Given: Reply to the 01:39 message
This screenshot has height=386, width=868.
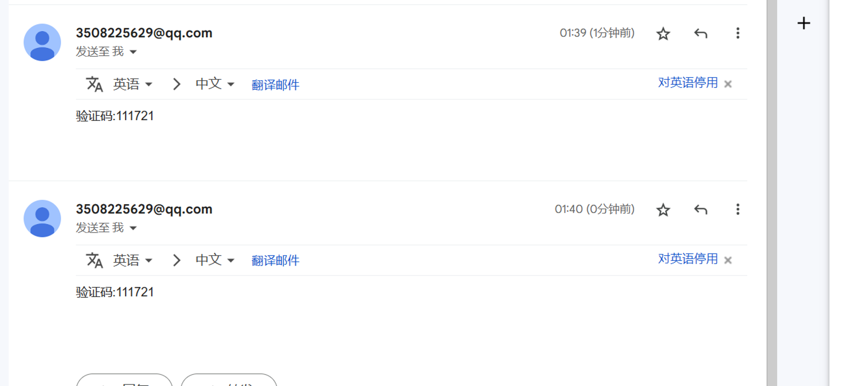Looking at the screenshot, I should [700, 33].
